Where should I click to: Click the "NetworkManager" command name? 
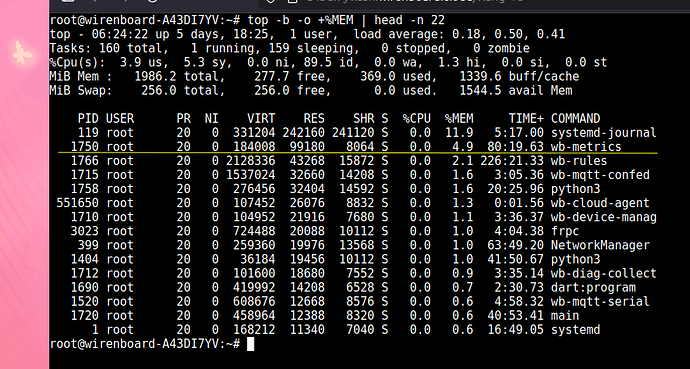click(600, 245)
